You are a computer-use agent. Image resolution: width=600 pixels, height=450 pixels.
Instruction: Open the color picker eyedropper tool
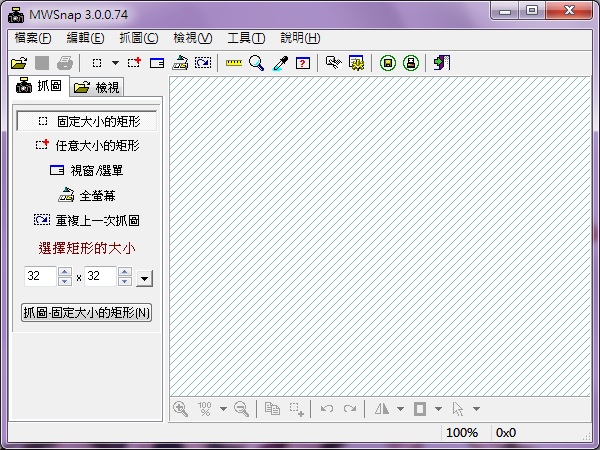pos(280,63)
